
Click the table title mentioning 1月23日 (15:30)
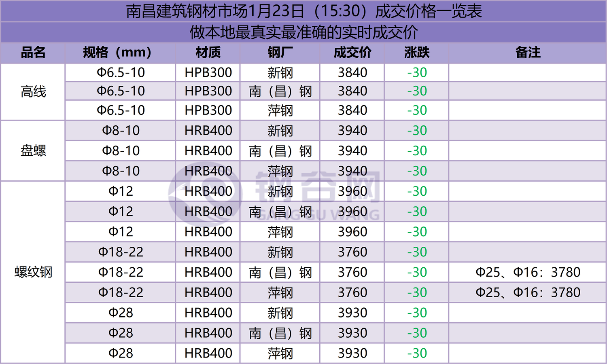[x=304, y=11]
